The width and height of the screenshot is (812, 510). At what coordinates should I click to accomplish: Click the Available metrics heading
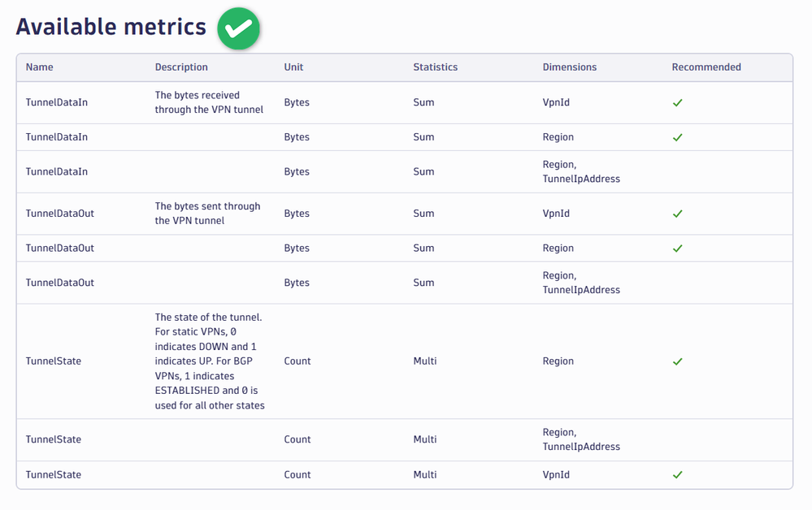pyautogui.click(x=111, y=27)
